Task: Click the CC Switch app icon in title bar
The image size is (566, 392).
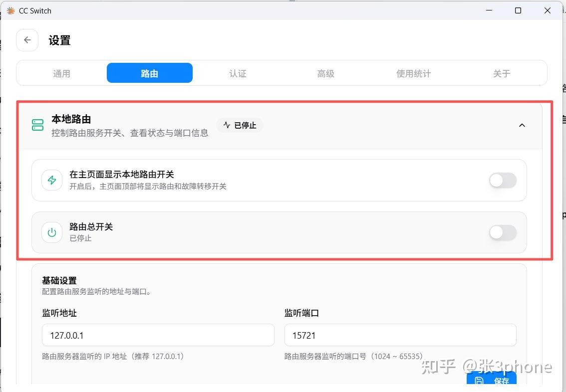Action: (x=11, y=11)
